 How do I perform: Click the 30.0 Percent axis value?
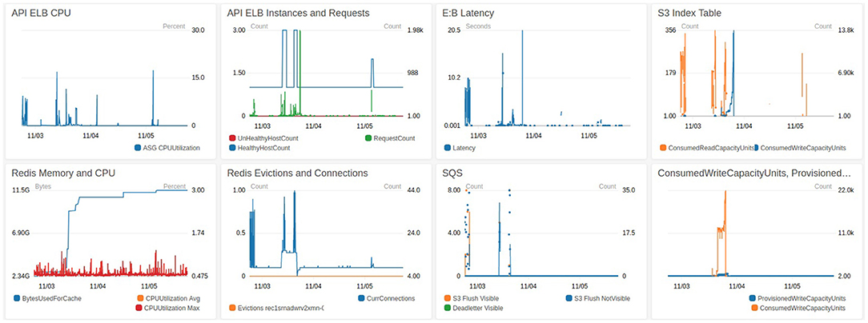coord(198,30)
